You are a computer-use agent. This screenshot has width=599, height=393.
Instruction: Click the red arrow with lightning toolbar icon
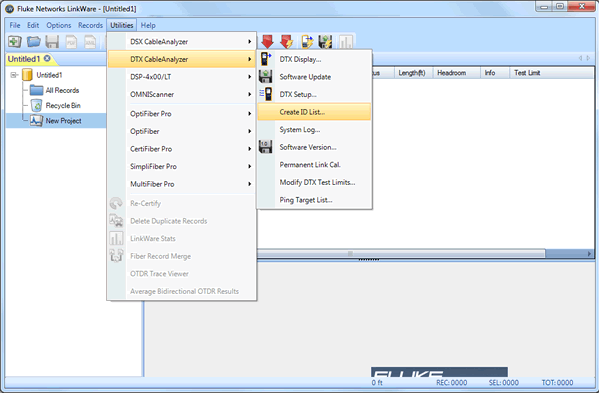[287, 41]
